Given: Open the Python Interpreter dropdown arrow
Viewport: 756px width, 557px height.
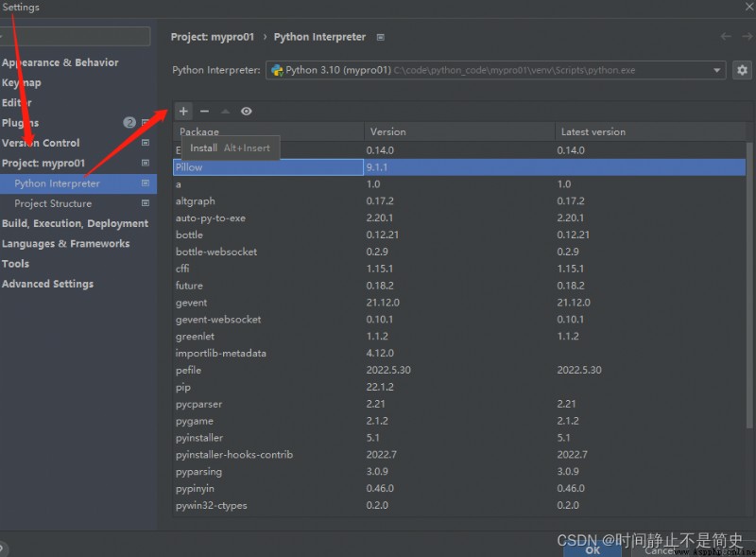Looking at the screenshot, I should [x=717, y=71].
